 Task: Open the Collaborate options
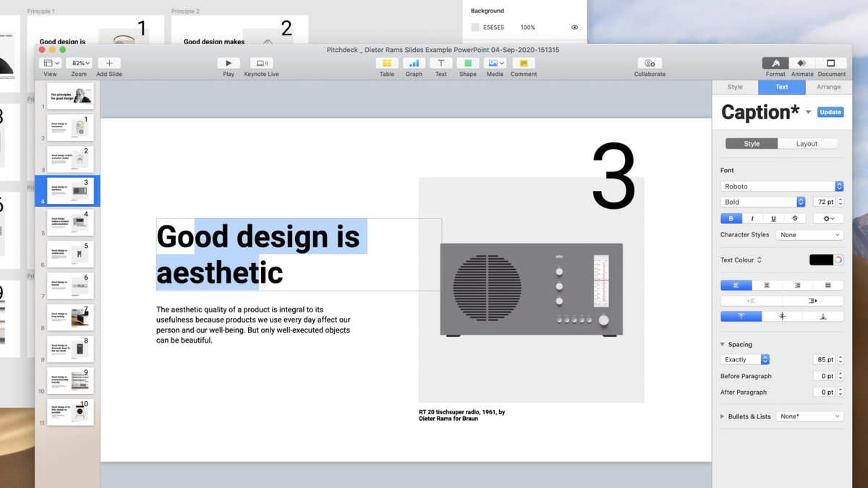click(x=650, y=63)
